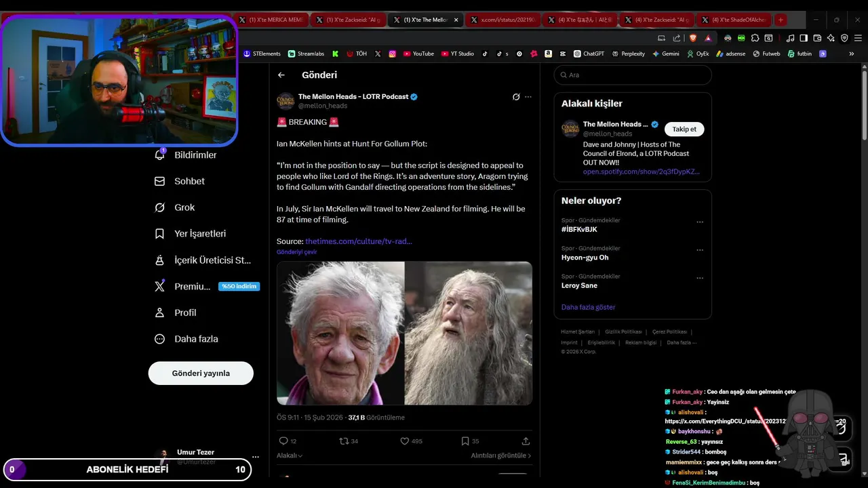Click Hizmet Şartları footer link
This screenshot has width=868, height=488.
[x=578, y=332]
